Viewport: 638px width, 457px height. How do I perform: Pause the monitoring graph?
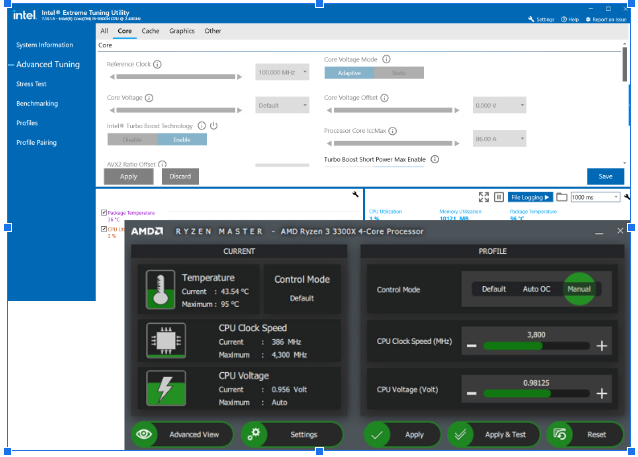click(x=498, y=197)
